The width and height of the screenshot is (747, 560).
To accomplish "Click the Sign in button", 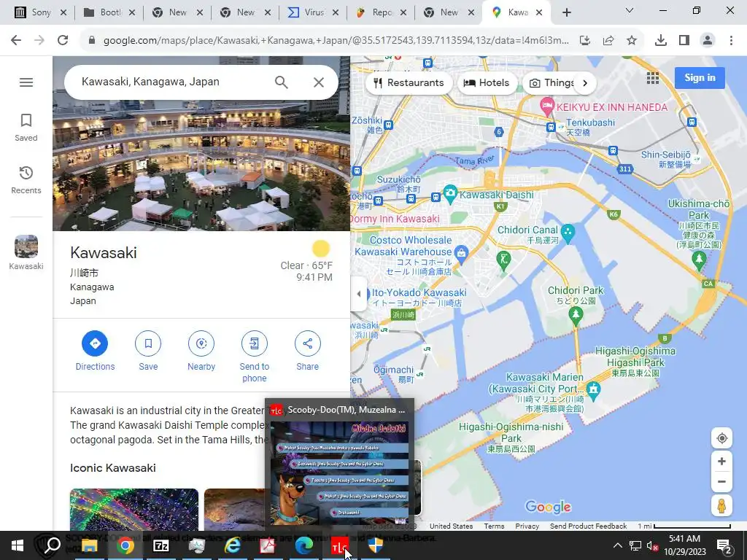I will click(700, 77).
